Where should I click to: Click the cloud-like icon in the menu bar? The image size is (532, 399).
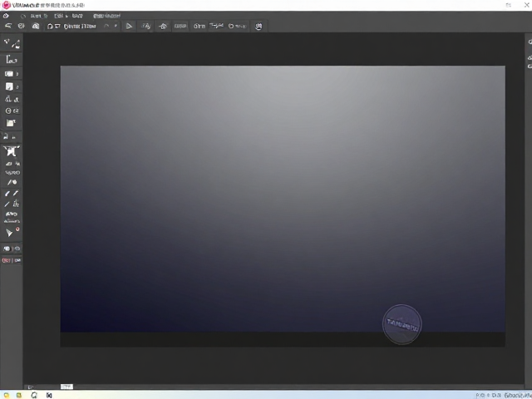(x=6, y=16)
